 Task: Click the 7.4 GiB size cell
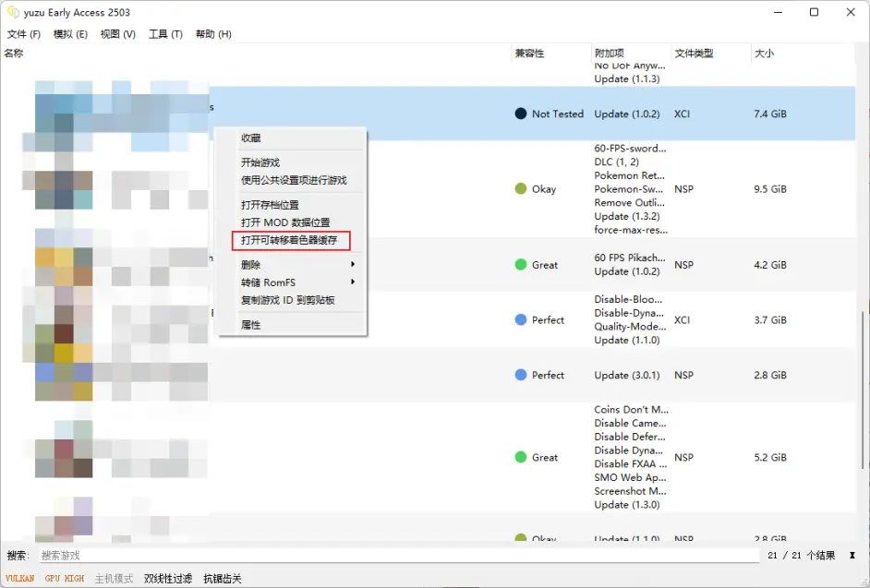pos(770,114)
